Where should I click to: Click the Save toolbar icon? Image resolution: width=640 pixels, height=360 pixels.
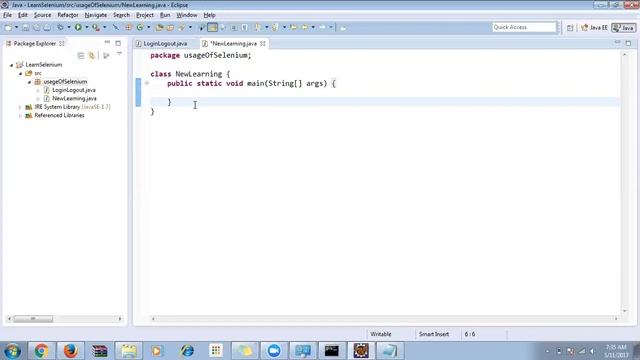[x=25, y=27]
